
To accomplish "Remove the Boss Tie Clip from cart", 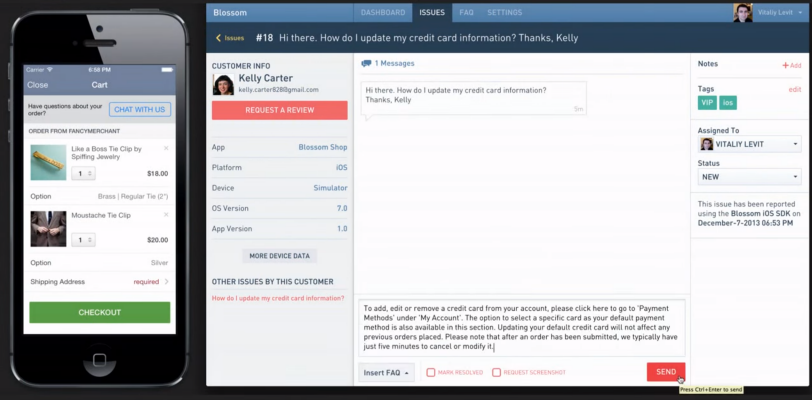I will pyautogui.click(x=166, y=148).
